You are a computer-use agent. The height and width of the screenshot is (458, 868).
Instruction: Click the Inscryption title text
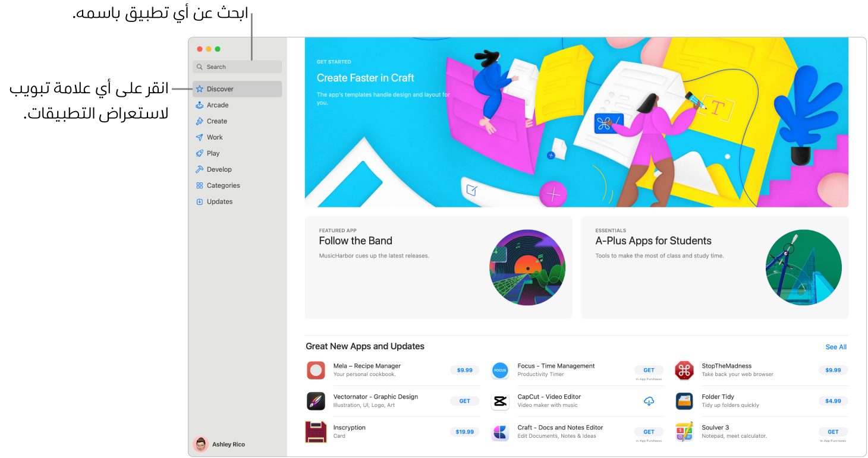(x=349, y=428)
